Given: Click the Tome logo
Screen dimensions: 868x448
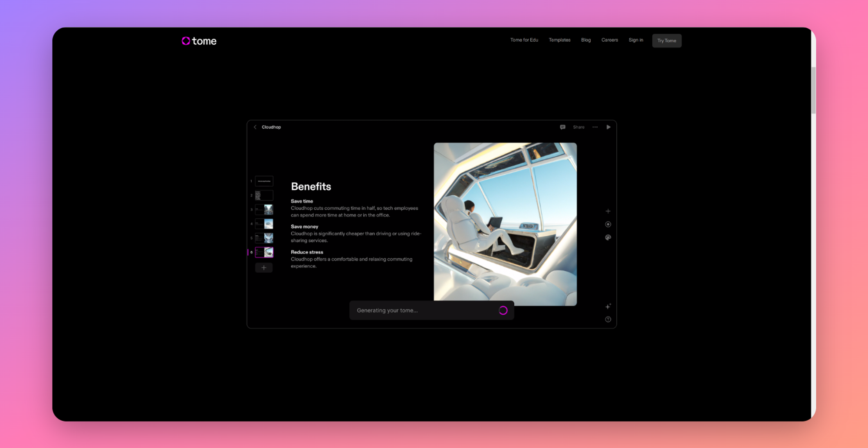Looking at the screenshot, I should 199,41.
